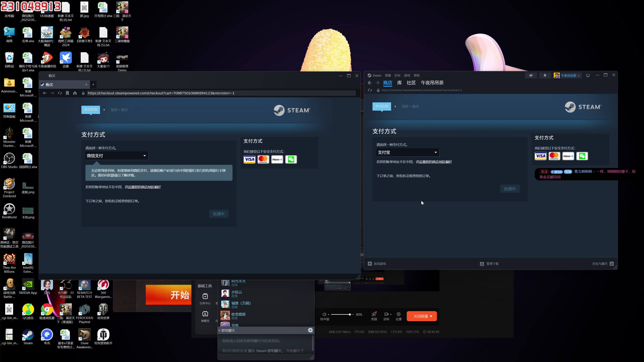
Task: Click Big Picture mode monitor icon
Action: (588, 75)
